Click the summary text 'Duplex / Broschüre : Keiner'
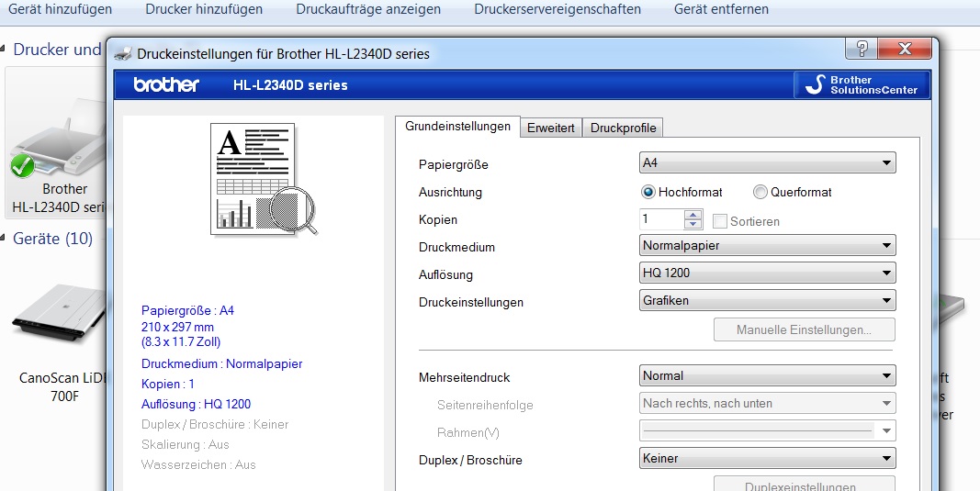980x491 pixels. click(x=215, y=424)
